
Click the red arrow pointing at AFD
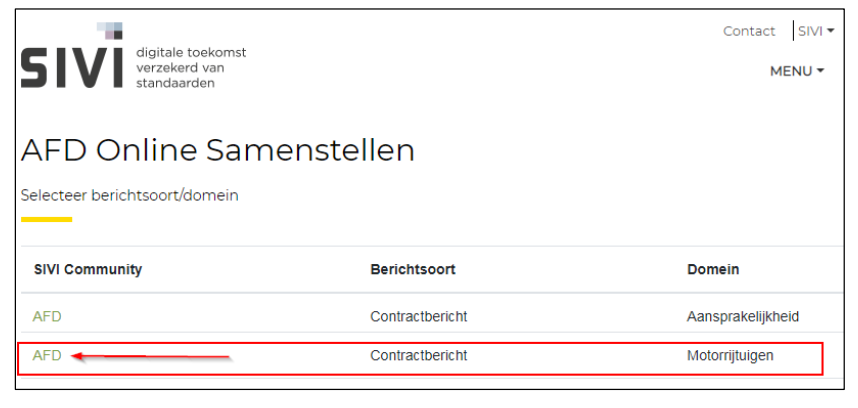tap(150, 356)
